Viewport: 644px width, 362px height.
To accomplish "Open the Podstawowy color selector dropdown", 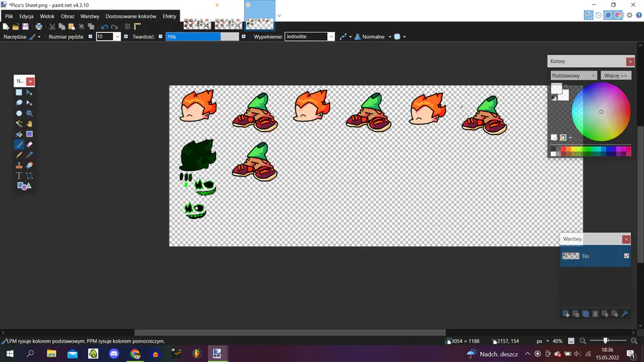I will point(573,76).
